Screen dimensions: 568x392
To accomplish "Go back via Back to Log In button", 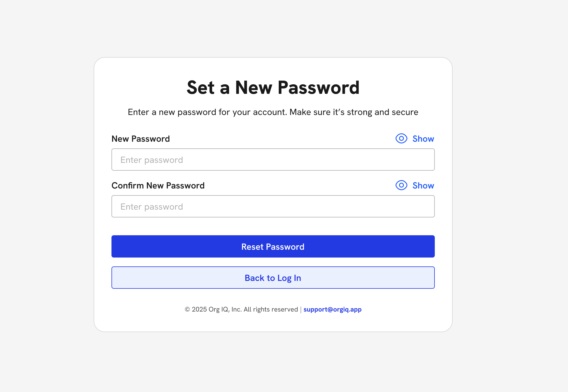I will click(273, 278).
